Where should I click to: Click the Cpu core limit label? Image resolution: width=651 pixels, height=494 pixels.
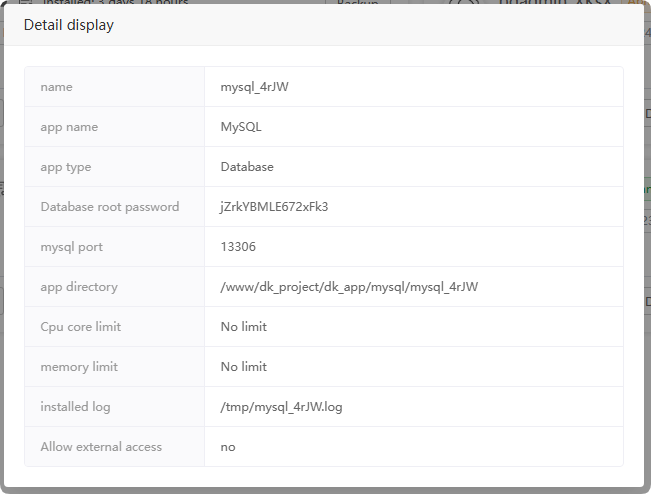(x=81, y=327)
